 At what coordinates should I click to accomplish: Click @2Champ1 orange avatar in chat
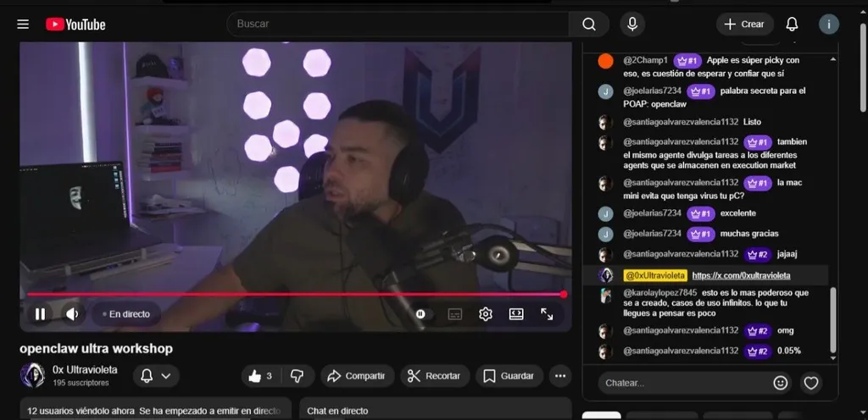[605, 61]
